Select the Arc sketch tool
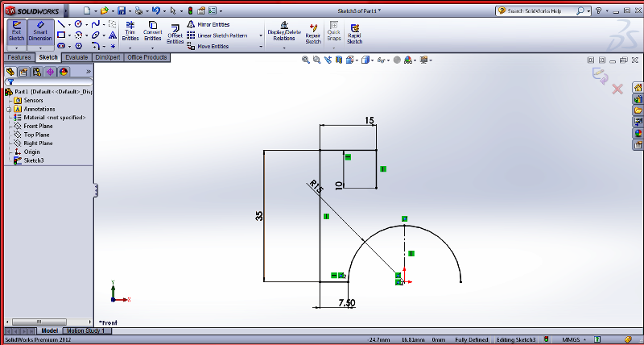 click(78, 35)
